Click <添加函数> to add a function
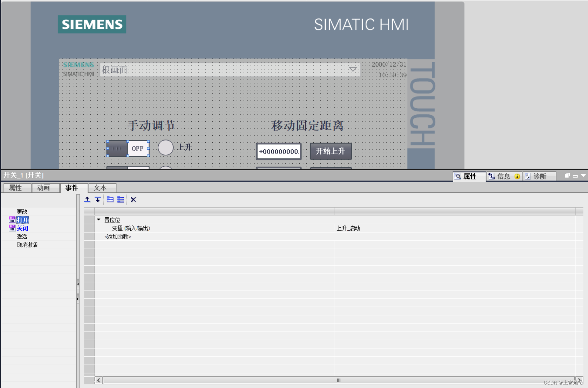This screenshot has height=388, width=588. (118, 237)
